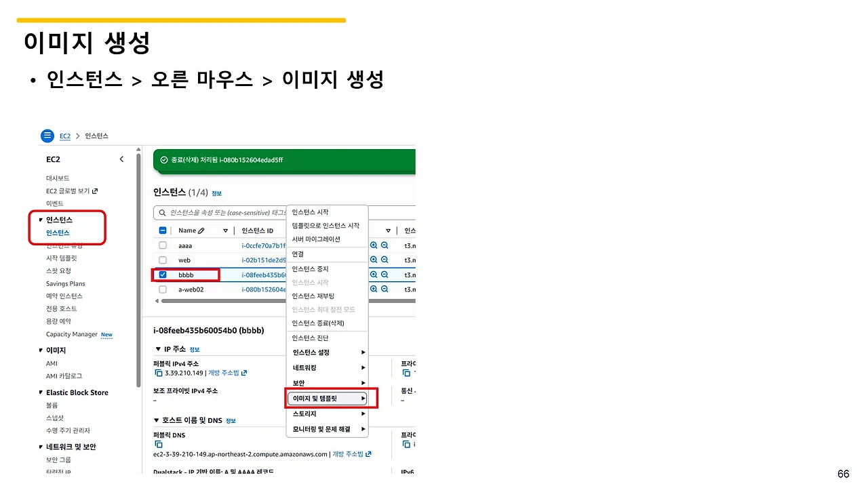Collapse the IP 주소 section

point(158,349)
